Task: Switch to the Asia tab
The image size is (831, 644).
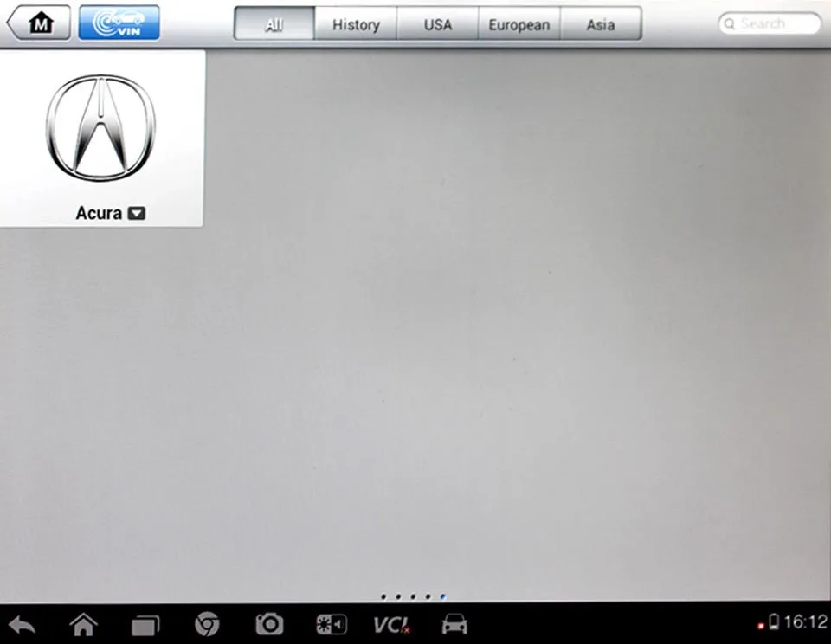Action: pos(601,24)
